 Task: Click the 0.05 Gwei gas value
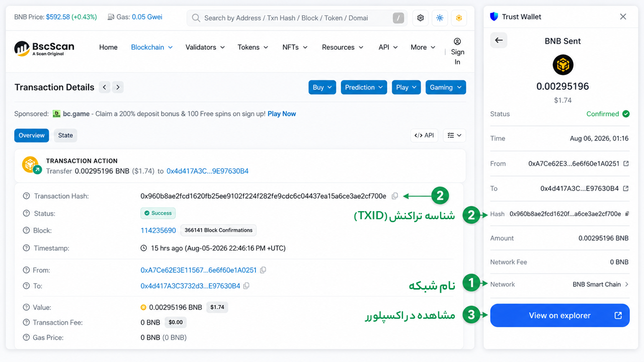147,17
